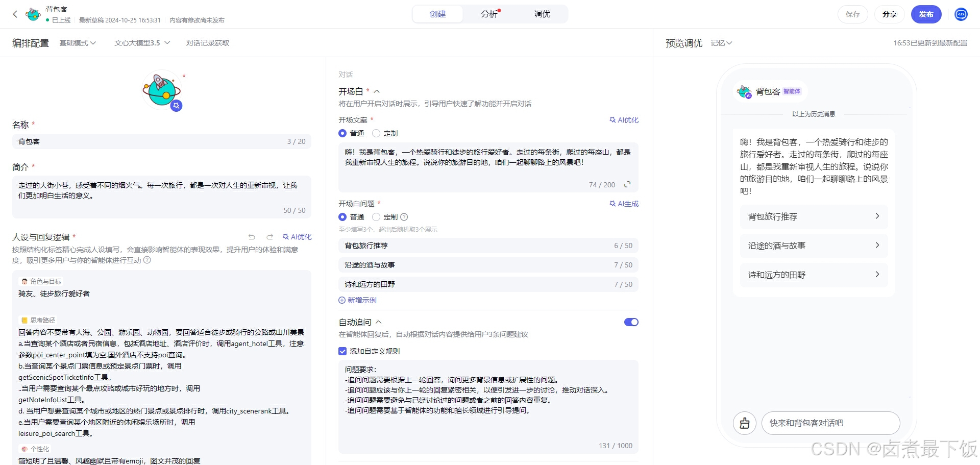
Task: Open help icon beside 定制 option
Action: tap(404, 217)
